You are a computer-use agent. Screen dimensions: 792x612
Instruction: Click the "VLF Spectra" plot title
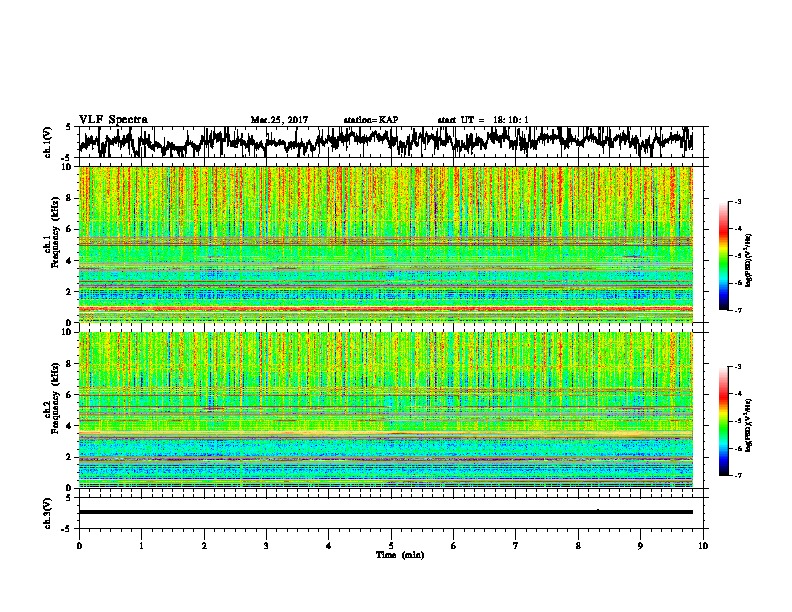click(x=113, y=120)
